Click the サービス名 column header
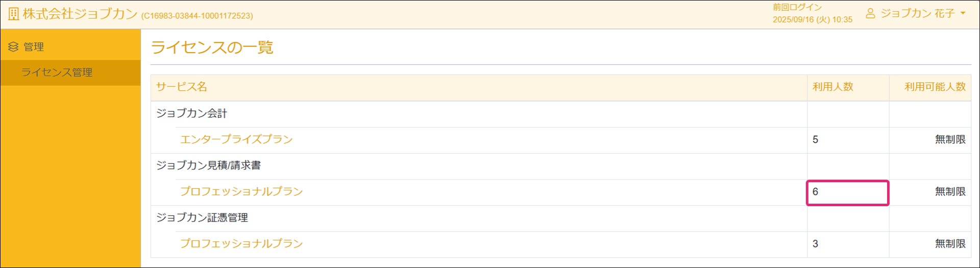 182,87
